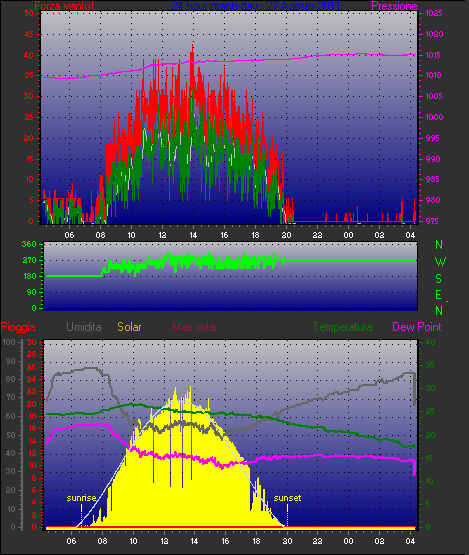The height and width of the screenshot is (555, 469).
Task: Click the sunset marker in solar chart
Action: (287, 498)
